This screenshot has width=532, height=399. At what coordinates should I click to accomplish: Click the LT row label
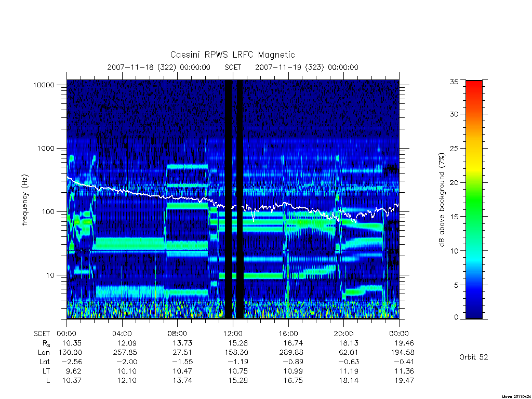(x=46, y=371)
